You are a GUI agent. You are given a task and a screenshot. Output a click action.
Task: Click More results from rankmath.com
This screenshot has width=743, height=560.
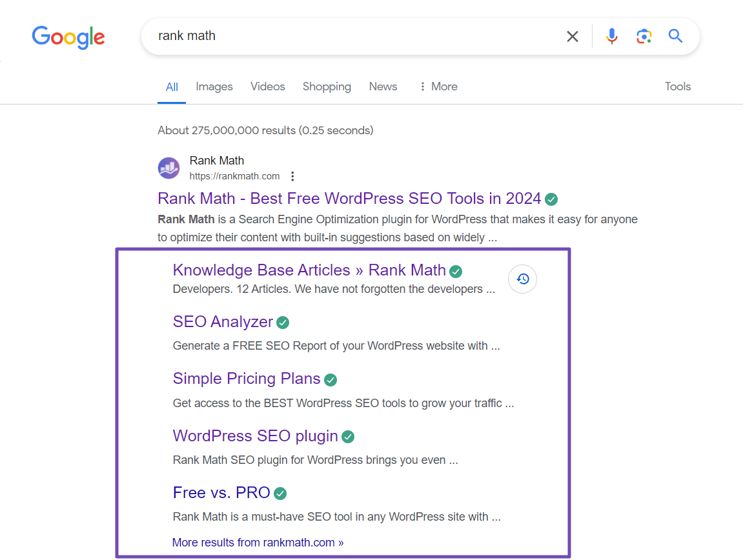point(258,542)
